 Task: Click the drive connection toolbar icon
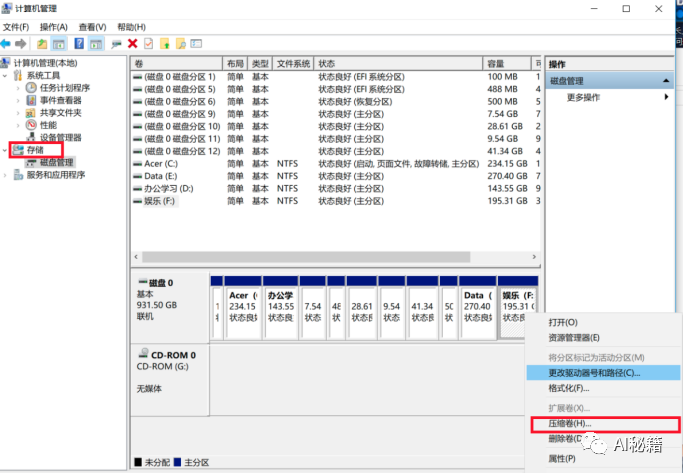point(116,44)
